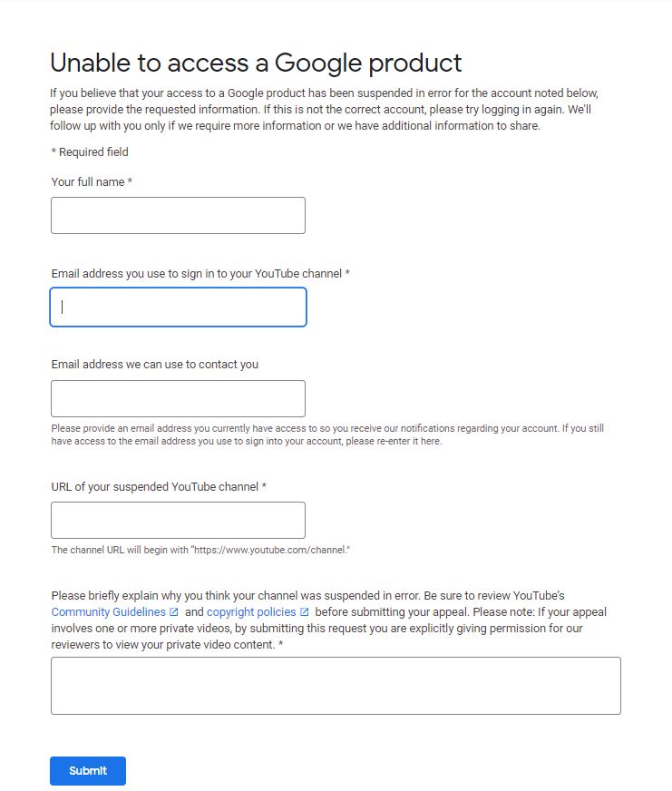Follow the copyright policies link
The height and width of the screenshot is (791, 672).
251,612
